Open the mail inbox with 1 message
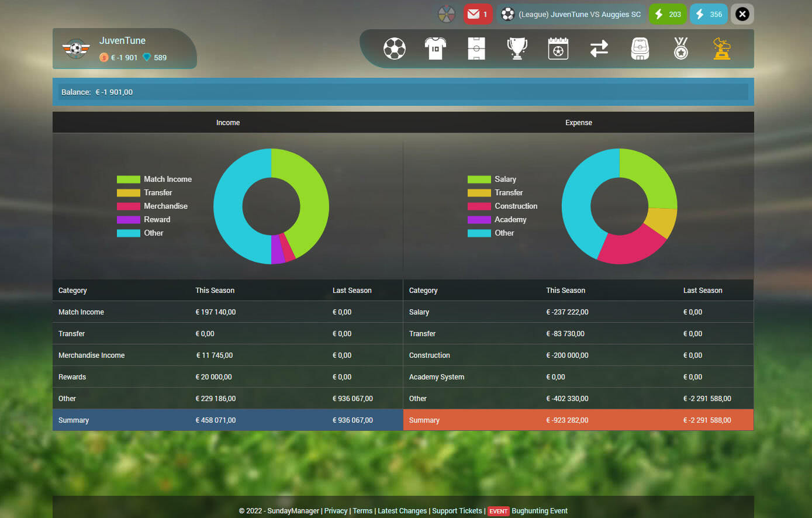812x518 pixels. click(478, 14)
